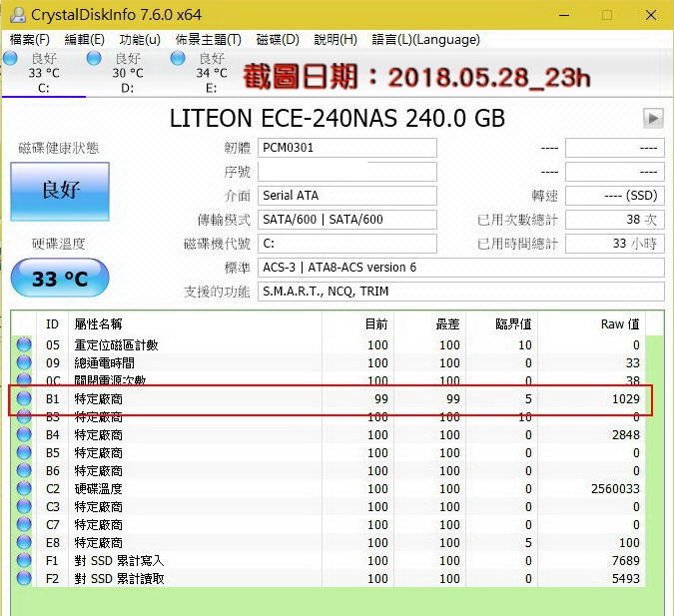
Task: Click status icon for attribute E8
Action: 24,542
